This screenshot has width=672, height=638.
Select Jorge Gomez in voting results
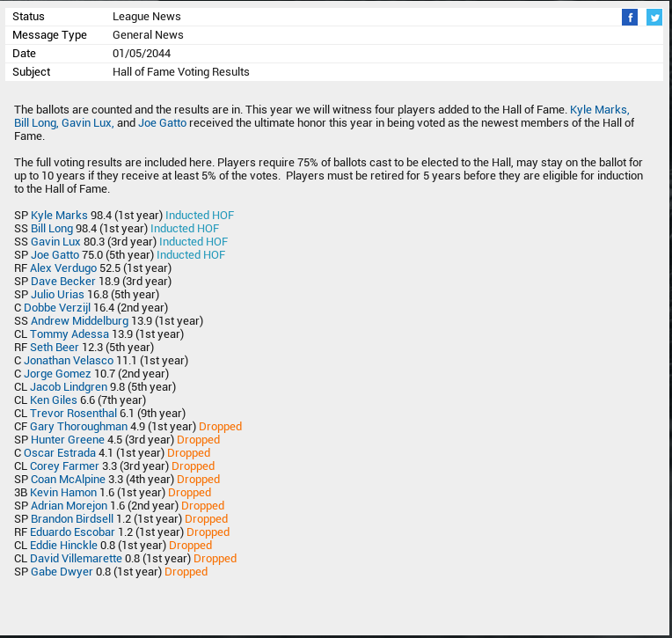click(x=57, y=374)
